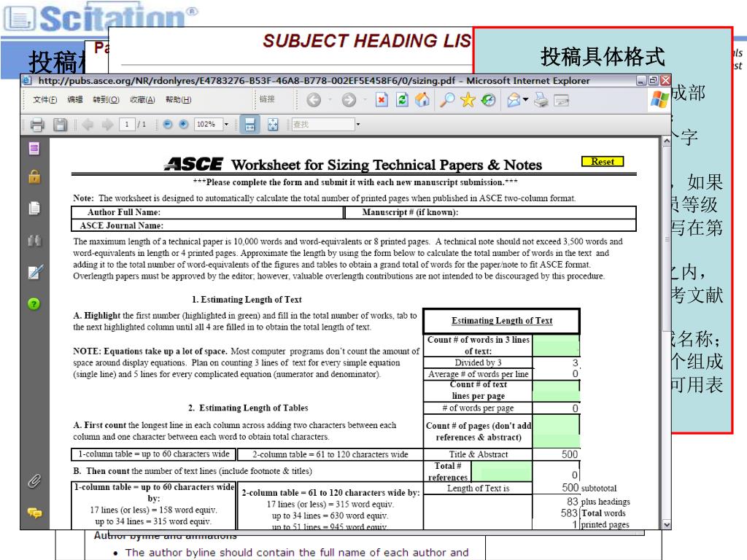Click the ASCE Journal Name field
The image size is (747, 560).
point(354,225)
